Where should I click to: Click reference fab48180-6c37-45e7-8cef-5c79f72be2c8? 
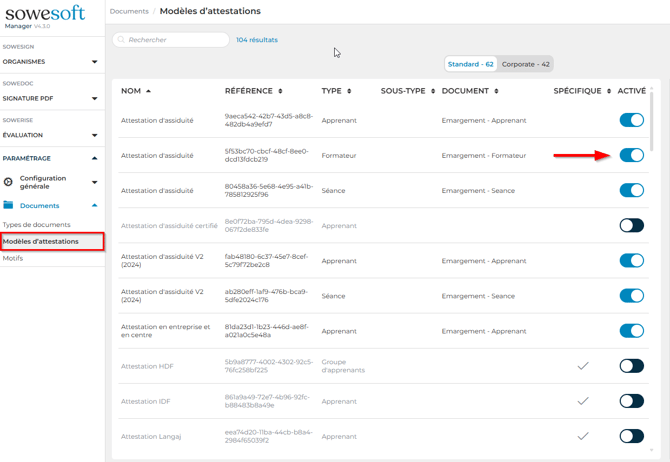(266, 260)
